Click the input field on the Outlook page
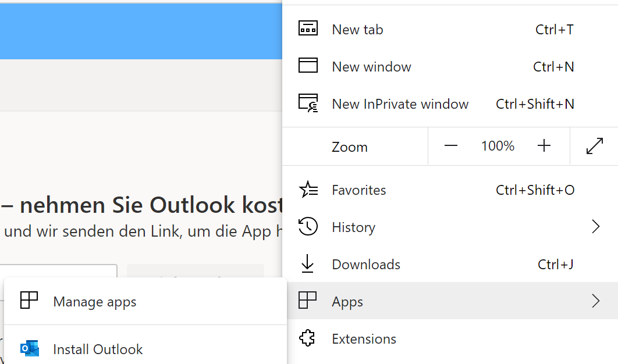The image size is (618, 364). 58,270
